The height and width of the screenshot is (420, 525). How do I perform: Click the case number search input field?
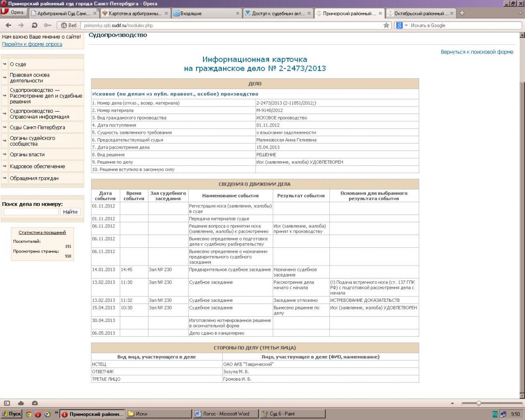pos(31,212)
